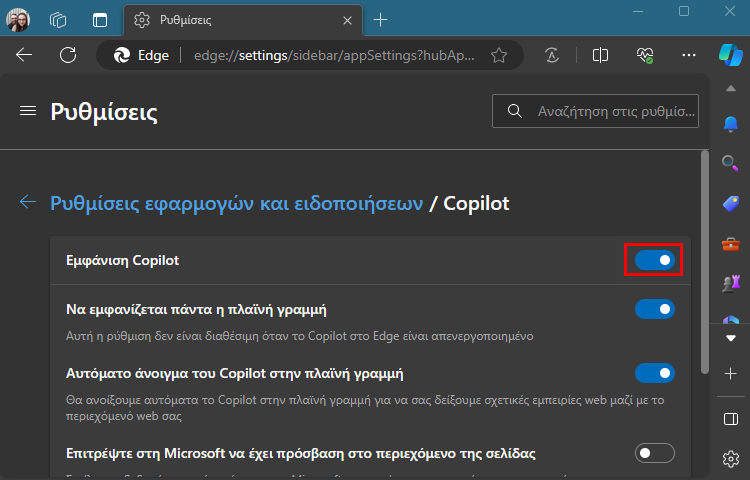Open the sidebar Games chess icon
The height and width of the screenshot is (480, 750).
point(730,284)
